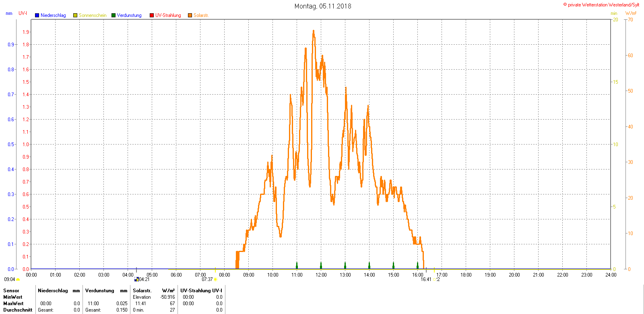
Task: Click the 09:04 time label
Action: [10, 279]
